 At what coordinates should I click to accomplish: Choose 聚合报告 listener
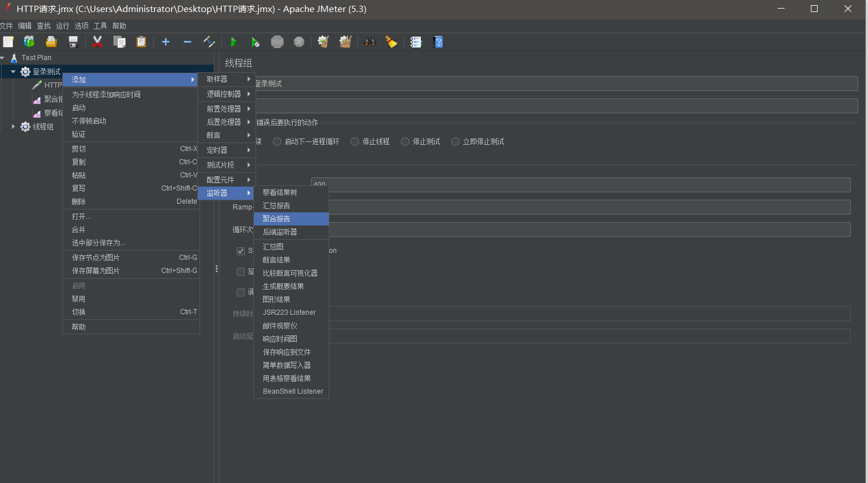(x=291, y=219)
